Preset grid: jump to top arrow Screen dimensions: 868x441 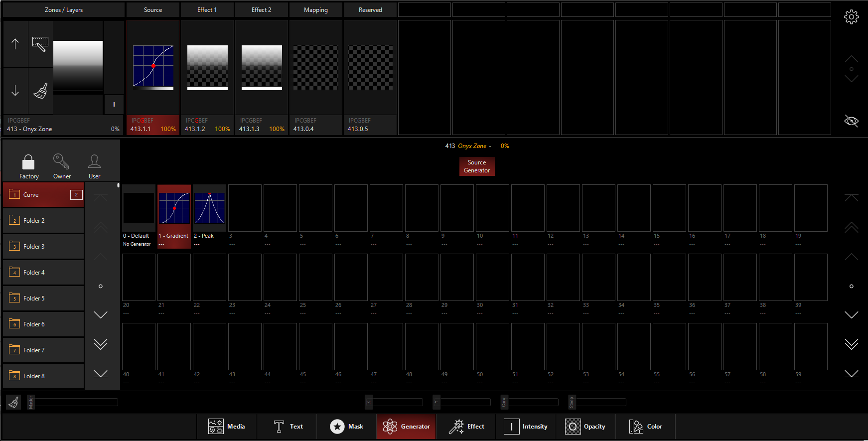point(852,198)
